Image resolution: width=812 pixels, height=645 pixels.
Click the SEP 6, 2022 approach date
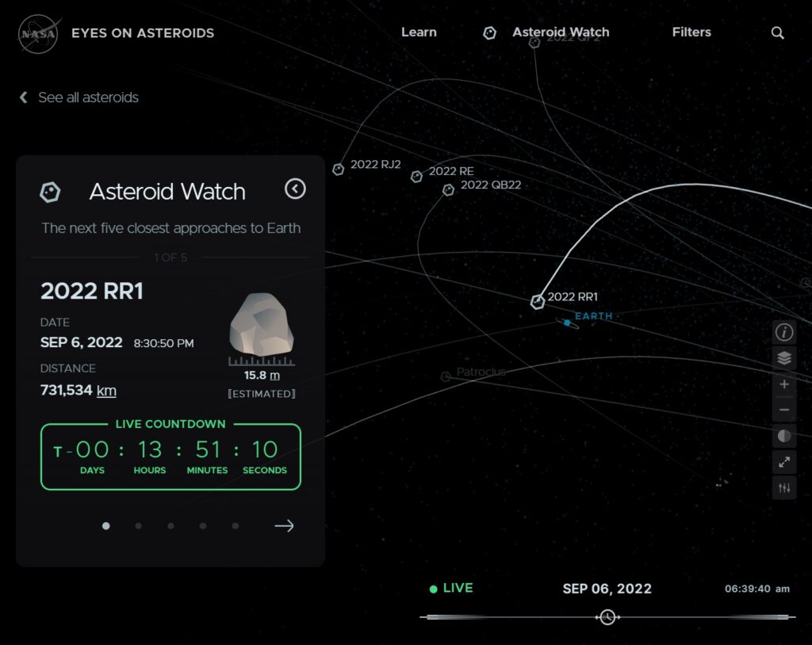(x=82, y=342)
